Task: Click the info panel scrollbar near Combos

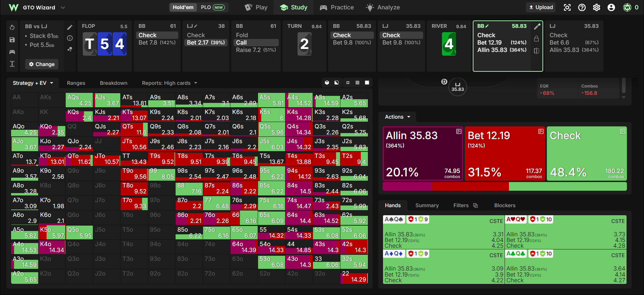Action: tap(624, 85)
